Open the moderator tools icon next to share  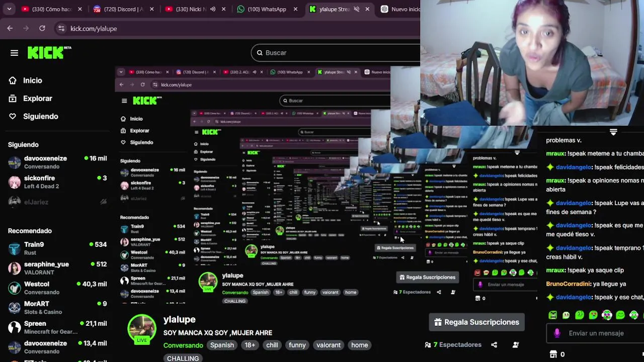coord(516,345)
